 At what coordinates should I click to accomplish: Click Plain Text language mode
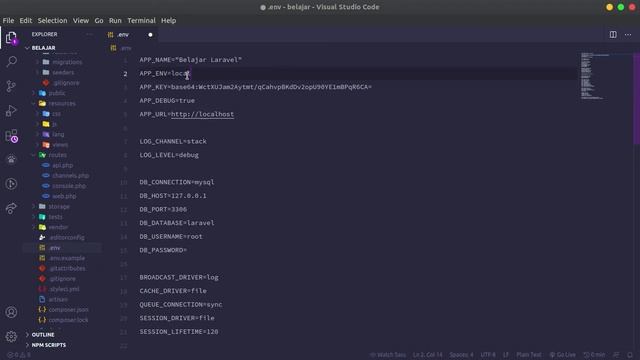[529, 355]
